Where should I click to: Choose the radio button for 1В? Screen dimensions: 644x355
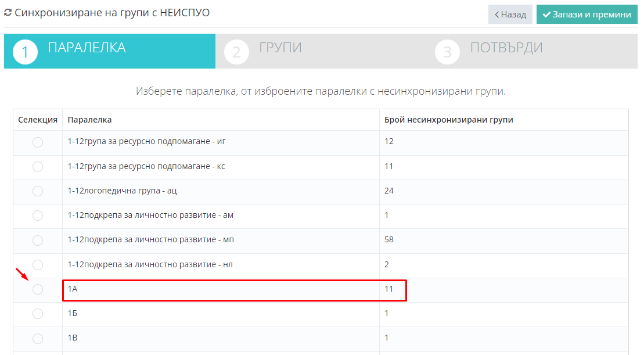click(x=38, y=338)
